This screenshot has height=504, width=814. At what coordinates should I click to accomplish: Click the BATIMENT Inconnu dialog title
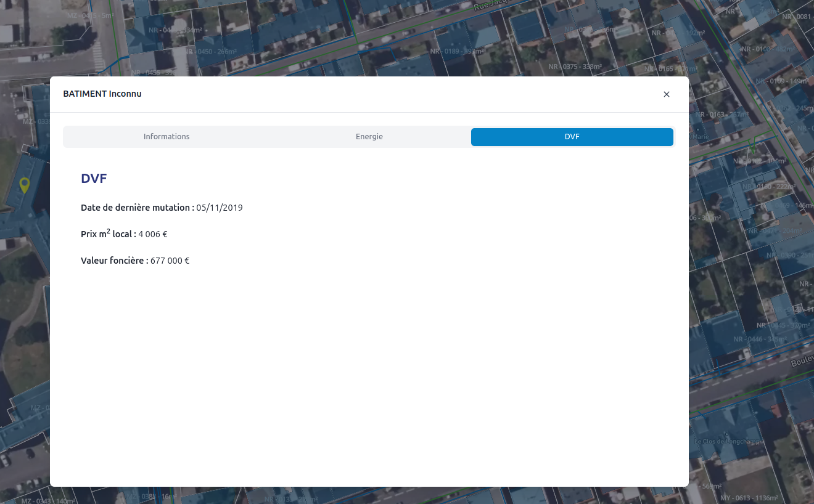click(x=102, y=94)
